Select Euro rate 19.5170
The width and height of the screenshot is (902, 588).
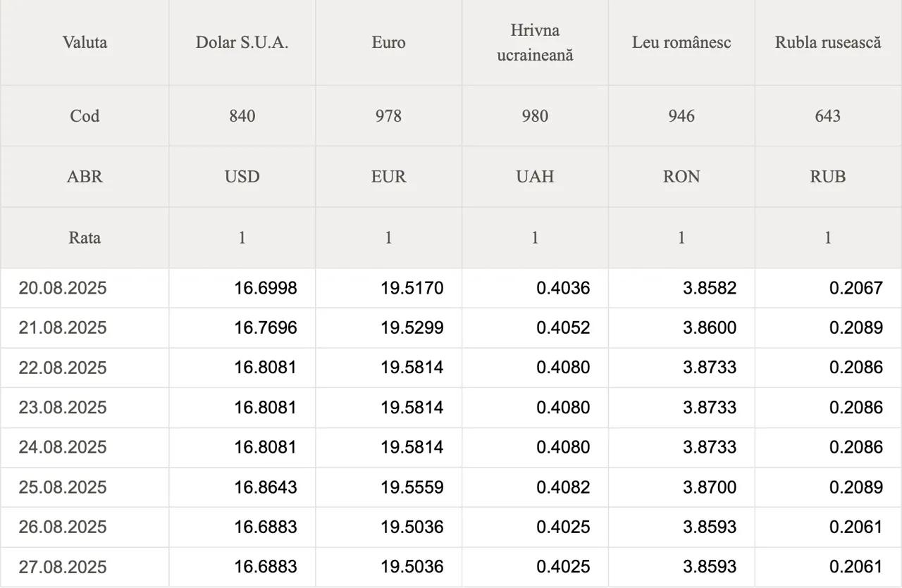pos(412,288)
